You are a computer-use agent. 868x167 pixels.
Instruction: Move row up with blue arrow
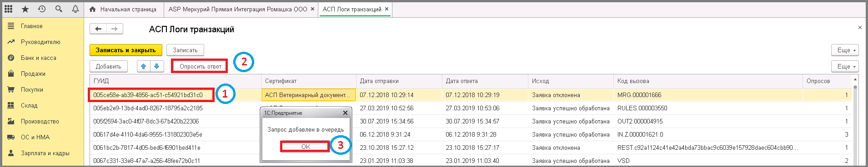(144, 66)
